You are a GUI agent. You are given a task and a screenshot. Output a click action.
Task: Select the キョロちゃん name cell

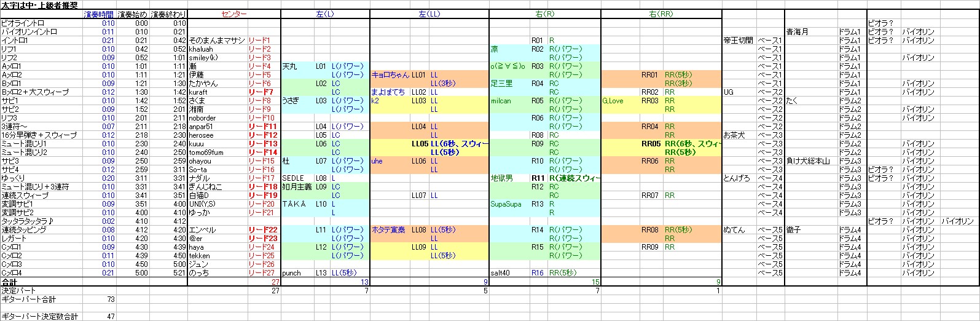pyautogui.click(x=390, y=74)
